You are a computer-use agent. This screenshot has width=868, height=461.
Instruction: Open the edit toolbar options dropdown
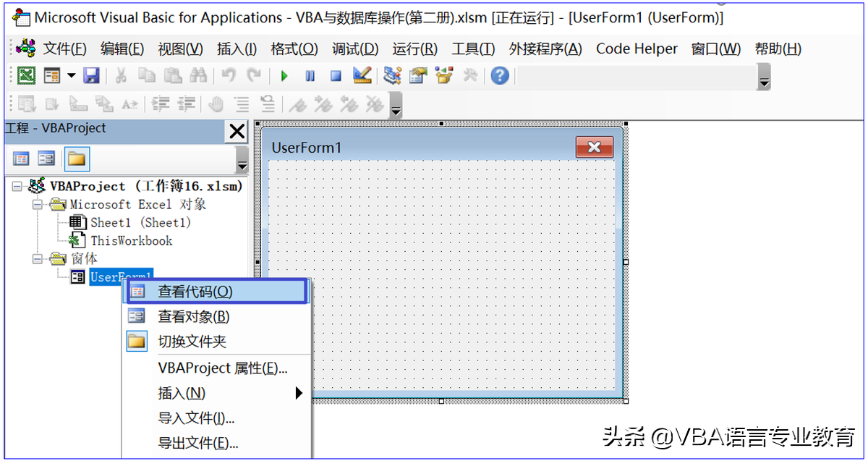click(396, 106)
